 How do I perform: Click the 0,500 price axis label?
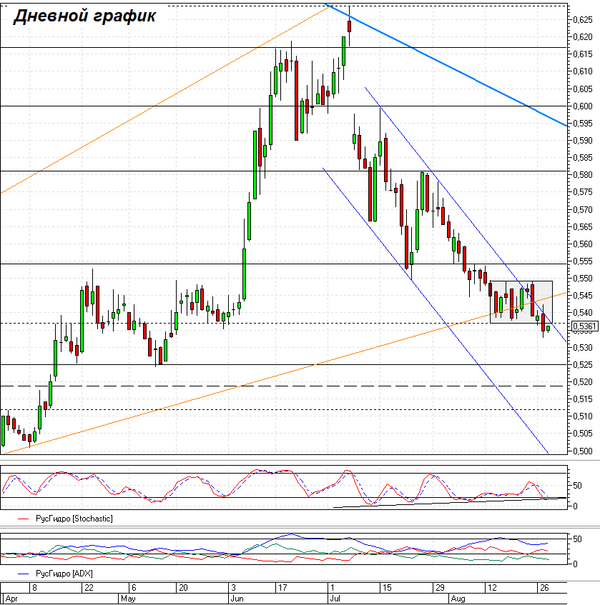[582, 451]
